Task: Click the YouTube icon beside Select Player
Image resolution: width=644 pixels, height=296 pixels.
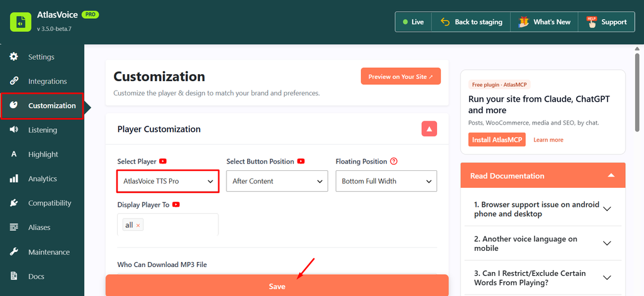Action: point(163,162)
